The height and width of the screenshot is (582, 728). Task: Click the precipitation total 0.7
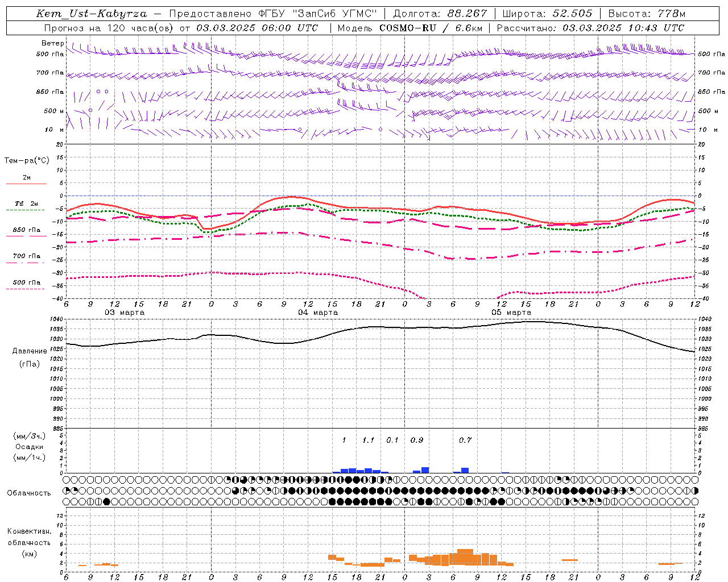465,440
